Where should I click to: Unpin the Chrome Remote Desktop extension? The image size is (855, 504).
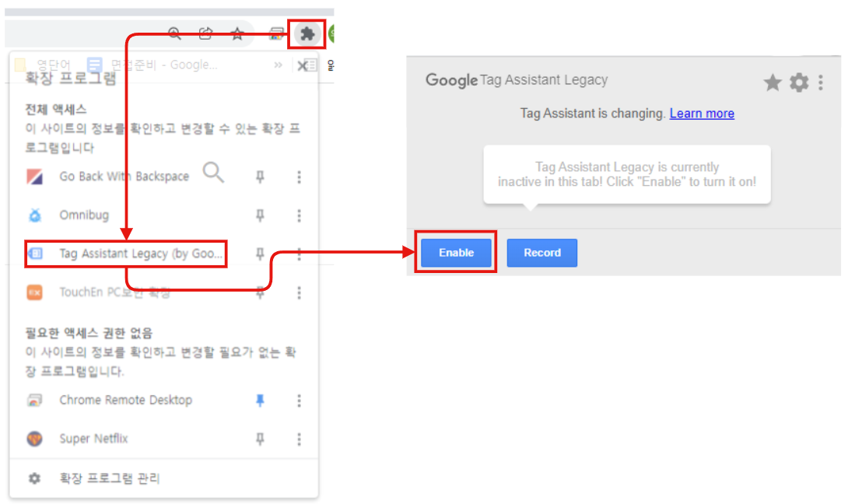point(260,401)
